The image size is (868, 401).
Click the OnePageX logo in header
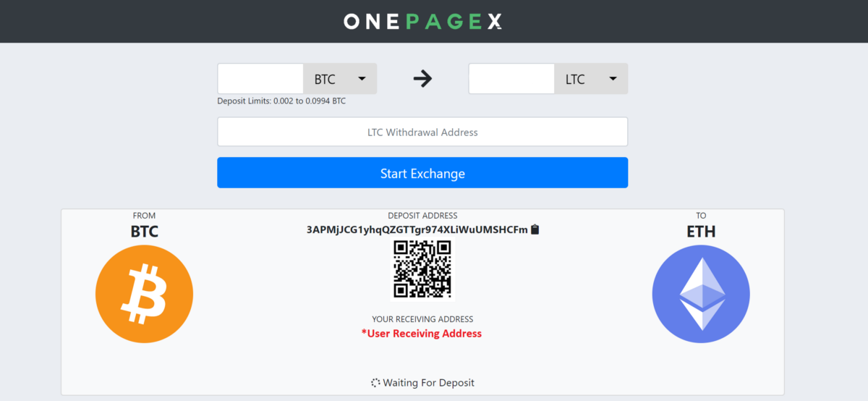pyautogui.click(x=422, y=22)
